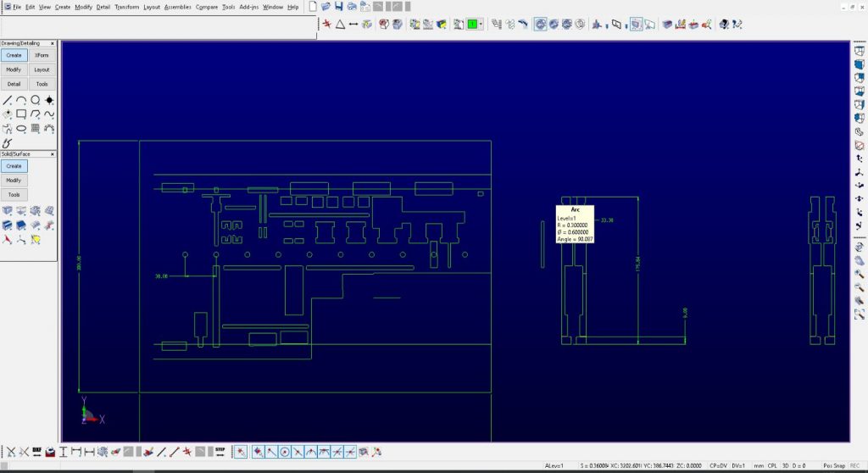Select the Circle tool in Drawing/Detailing palette
Image resolution: width=868 pixels, height=473 pixels.
[x=36, y=100]
